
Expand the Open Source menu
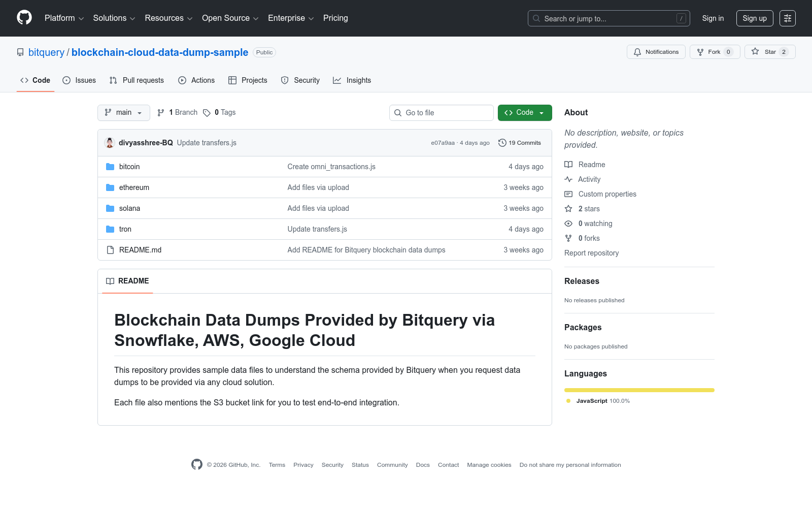pyautogui.click(x=230, y=18)
